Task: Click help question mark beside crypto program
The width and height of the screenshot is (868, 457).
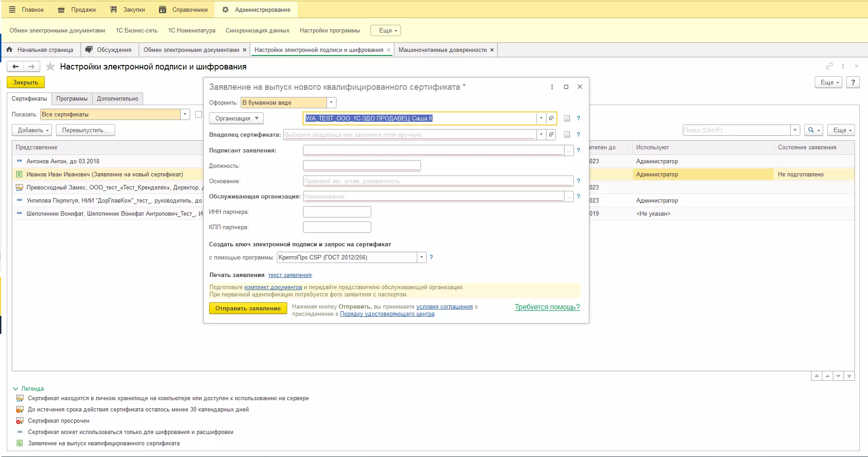Action: 431,257
